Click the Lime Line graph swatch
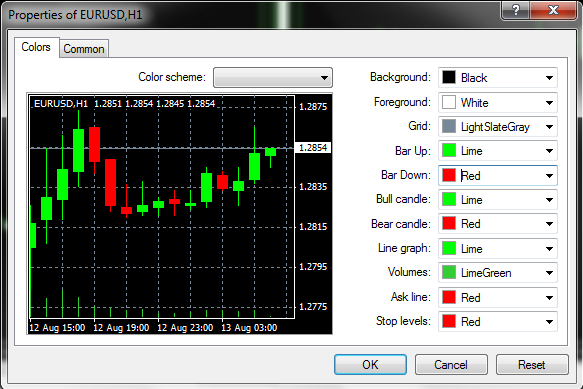 point(449,248)
